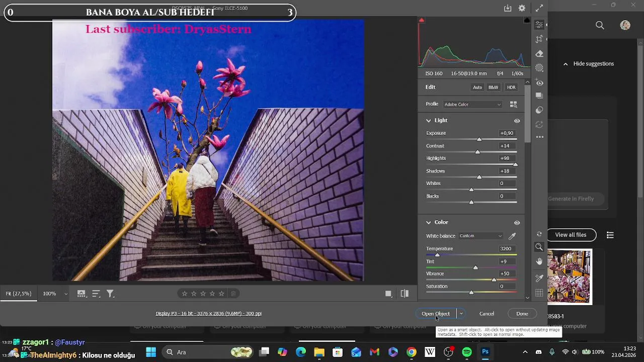The height and width of the screenshot is (362, 644).
Task: Click Cancel in Camera Raw
Action: (x=487, y=314)
